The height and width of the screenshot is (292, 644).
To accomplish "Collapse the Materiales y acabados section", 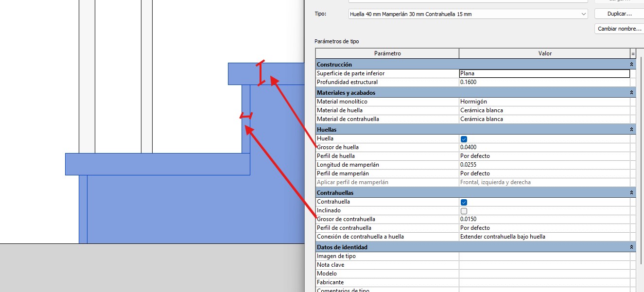I will click(631, 93).
